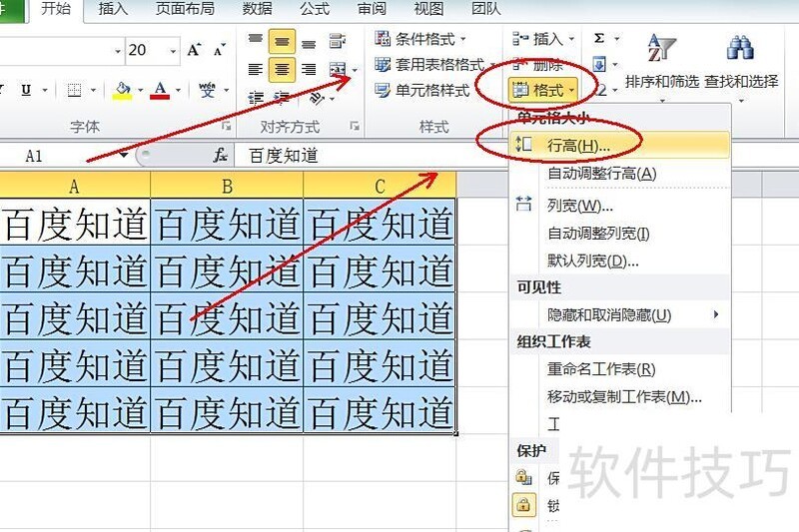Image resolution: width=799 pixels, height=532 pixels.
Task: Click the Fill down arrow icon
Action: coord(599,64)
